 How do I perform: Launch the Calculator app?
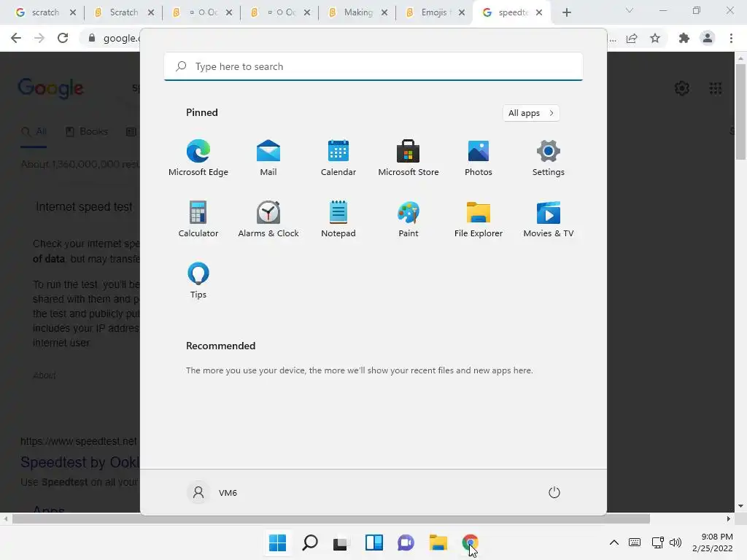click(x=198, y=219)
